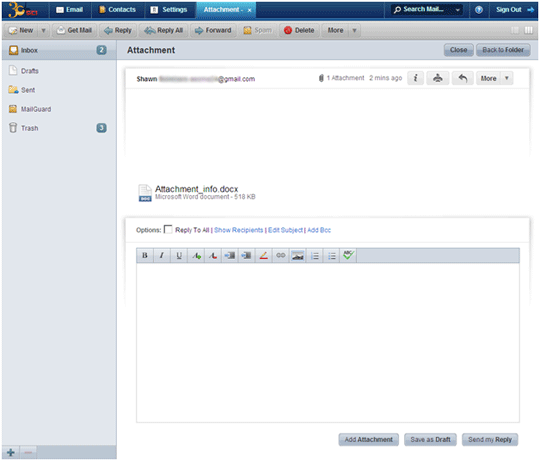Expand the New message dropdown arrow

pos(43,31)
